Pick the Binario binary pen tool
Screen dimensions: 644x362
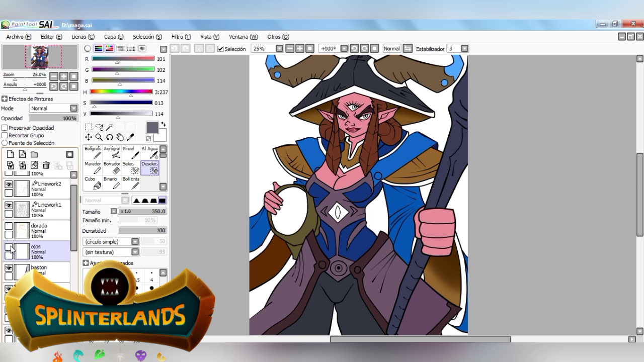click(x=112, y=183)
